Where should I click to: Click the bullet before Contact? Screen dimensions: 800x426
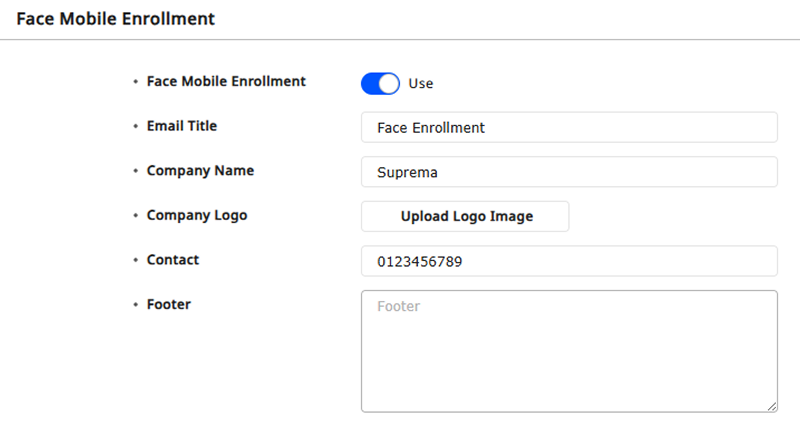[x=135, y=261]
